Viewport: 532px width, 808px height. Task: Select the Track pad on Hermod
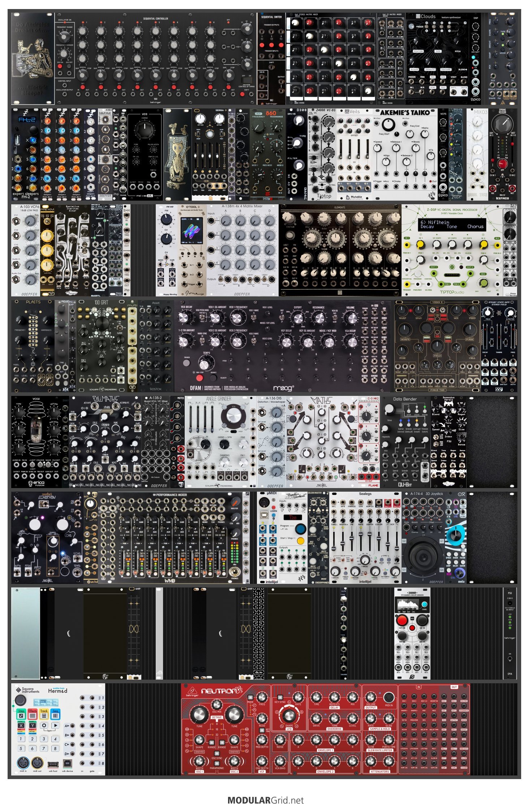pyautogui.click(x=44, y=714)
